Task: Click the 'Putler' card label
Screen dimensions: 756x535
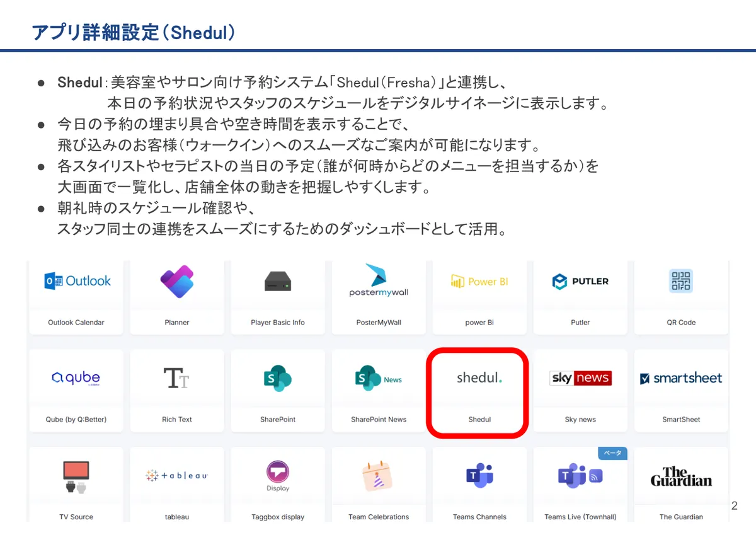Action: coord(580,322)
